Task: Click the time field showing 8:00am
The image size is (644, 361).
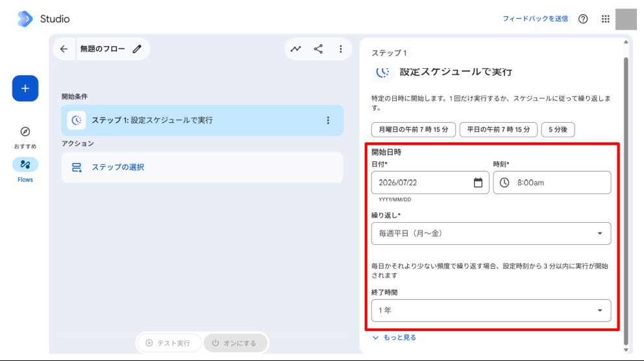Action: (x=552, y=182)
